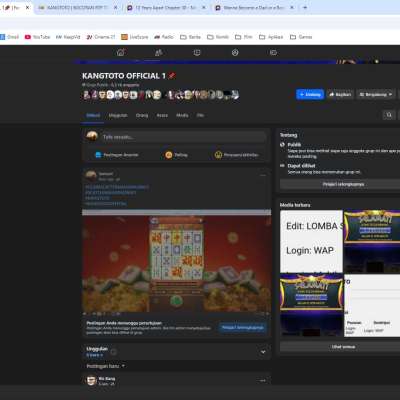
Task: Open the Games bookmarks folder
Action: (301, 37)
